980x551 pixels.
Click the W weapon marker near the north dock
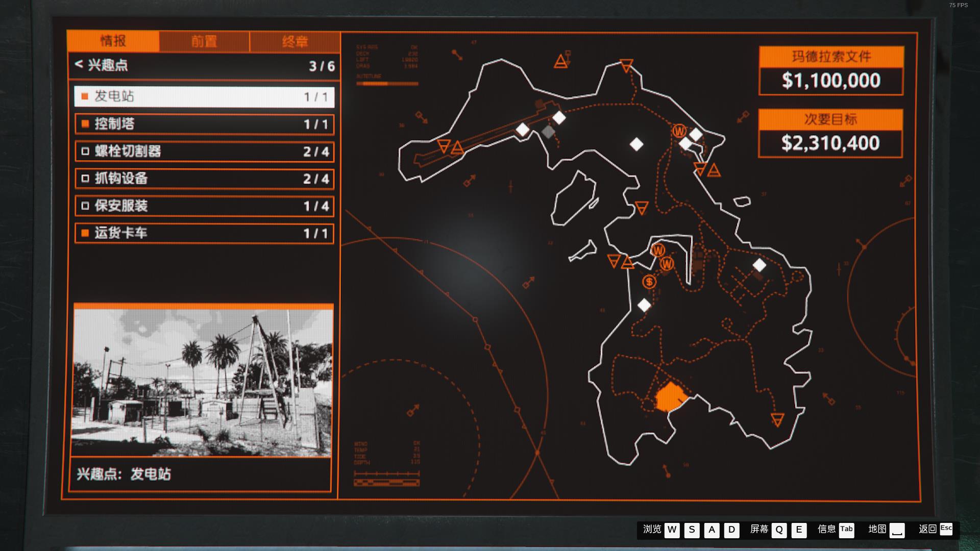coord(679,131)
